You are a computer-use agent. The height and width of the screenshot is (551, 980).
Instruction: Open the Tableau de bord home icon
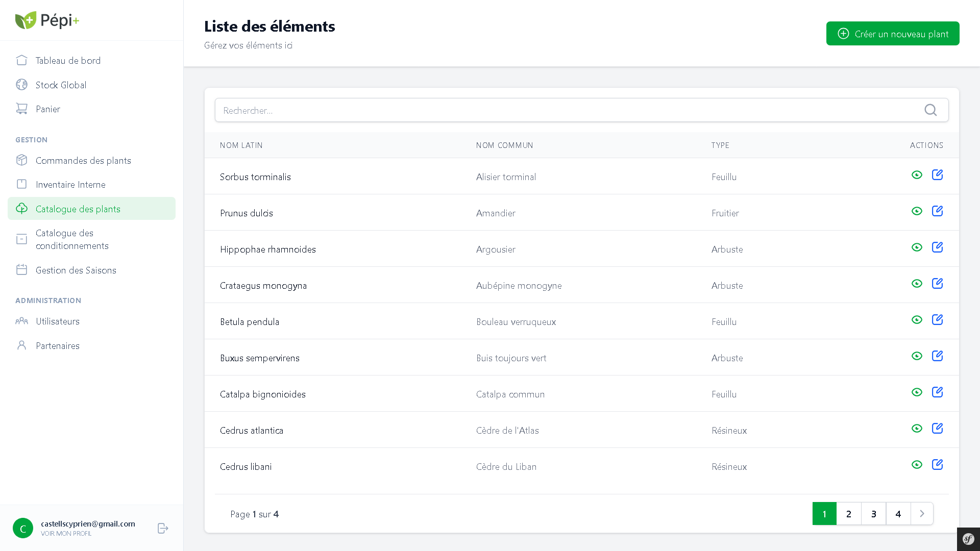(22, 60)
